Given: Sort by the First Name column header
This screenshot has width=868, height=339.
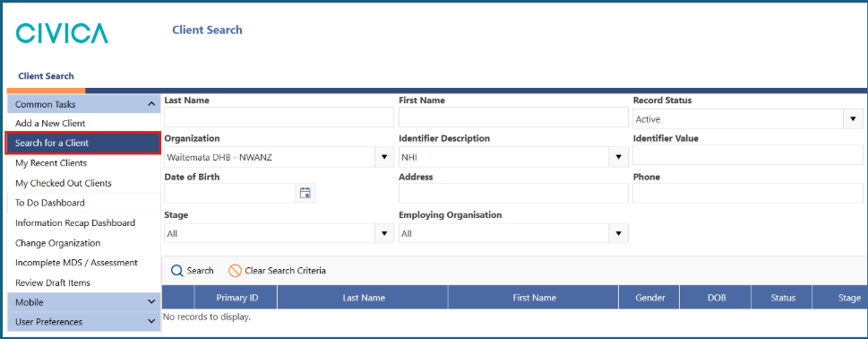Looking at the screenshot, I should pyautogui.click(x=534, y=298).
